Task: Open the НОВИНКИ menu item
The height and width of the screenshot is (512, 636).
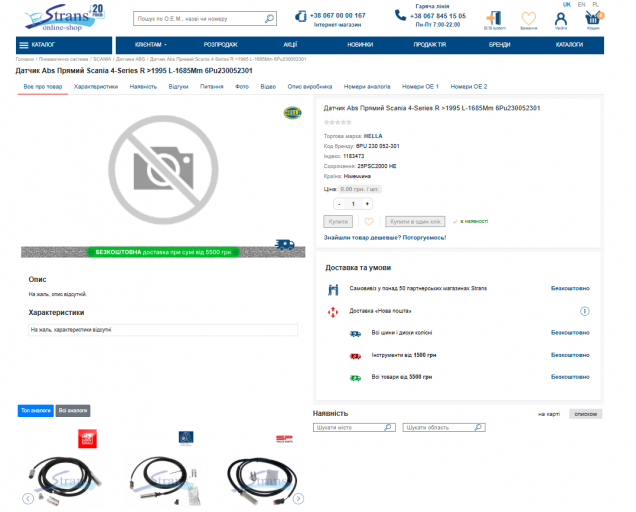Action: click(x=360, y=45)
